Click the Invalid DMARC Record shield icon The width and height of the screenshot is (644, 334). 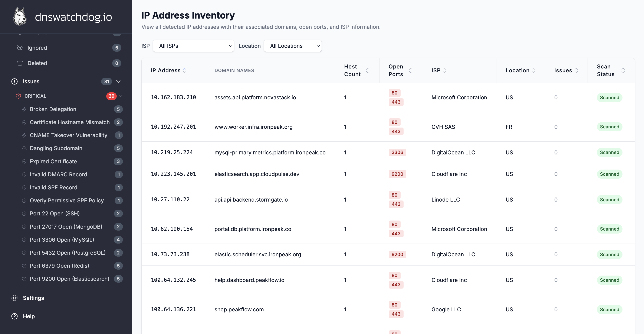[24, 174]
